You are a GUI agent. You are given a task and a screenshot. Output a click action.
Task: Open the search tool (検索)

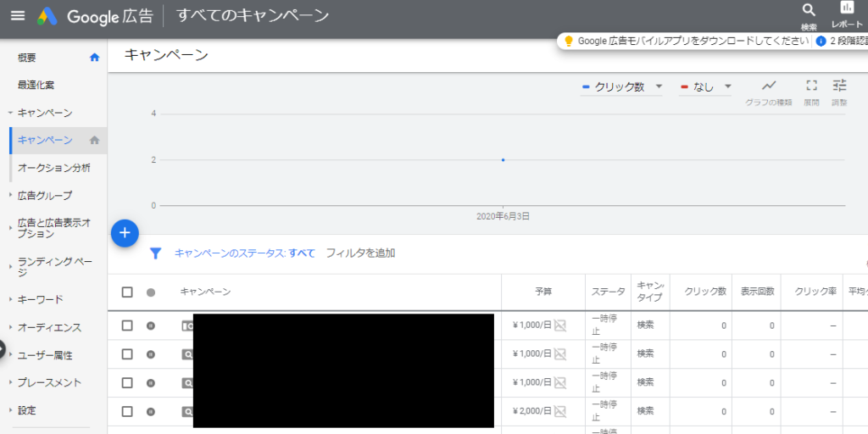point(809,16)
